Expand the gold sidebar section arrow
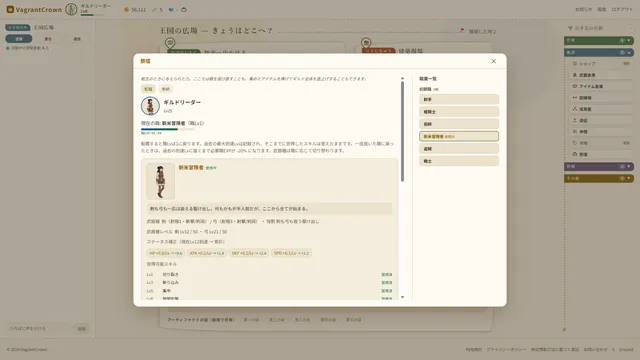The height and width of the screenshot is (360, 640). (x=629, y=178)
